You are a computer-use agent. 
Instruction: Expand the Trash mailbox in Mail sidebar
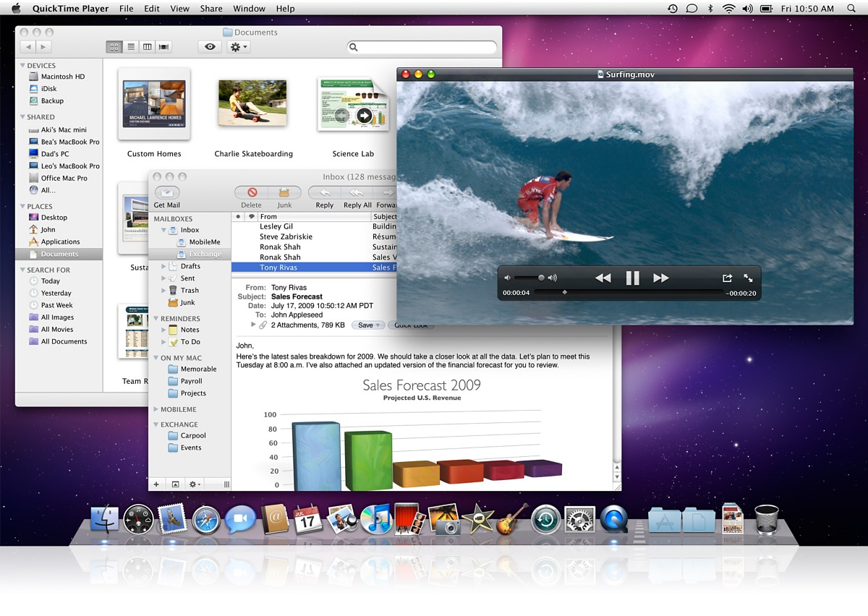pyautogui.click(x=163, y=291)
